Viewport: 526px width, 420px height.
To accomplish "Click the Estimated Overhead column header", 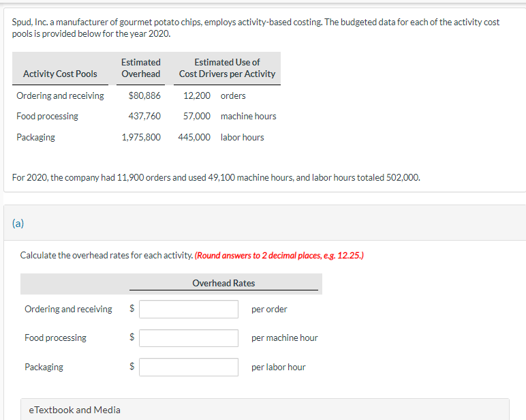I will pyautogui.click(x=141, y=68).
